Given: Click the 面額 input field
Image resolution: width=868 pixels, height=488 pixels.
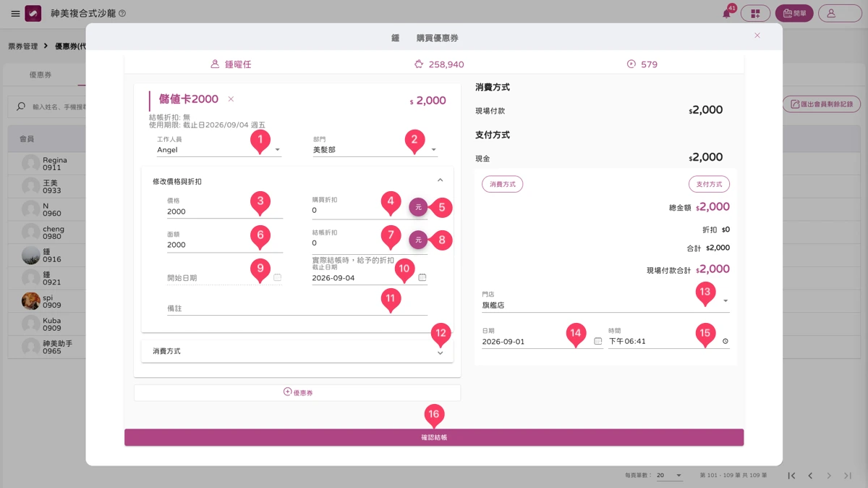Looking at the screenshot, I should [x=224, y=245].
